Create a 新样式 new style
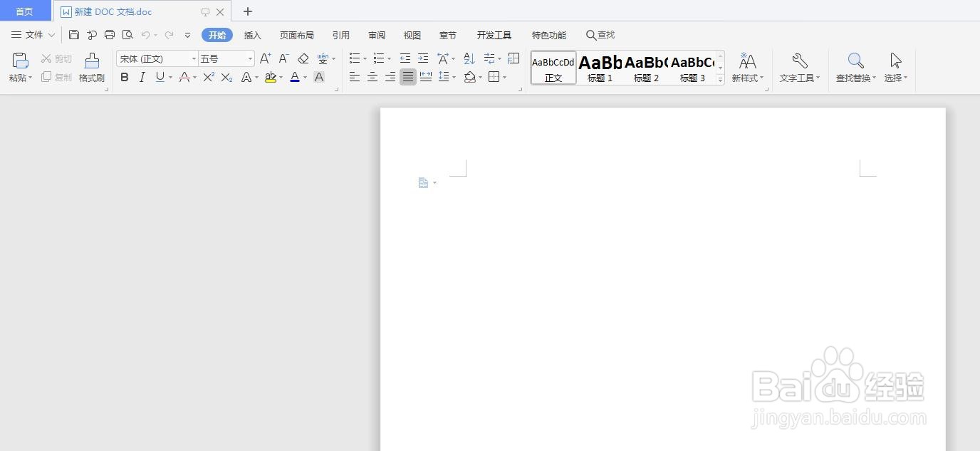 [x=746, y=68]
